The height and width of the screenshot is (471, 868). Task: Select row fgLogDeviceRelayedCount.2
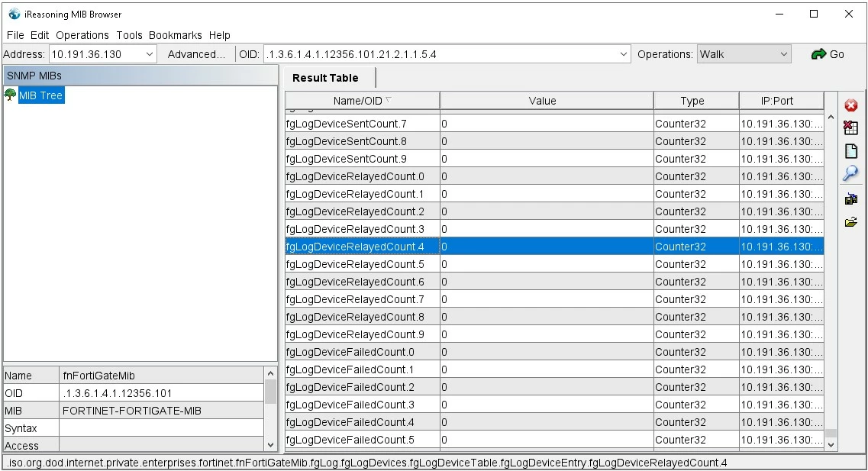[554, 211]
